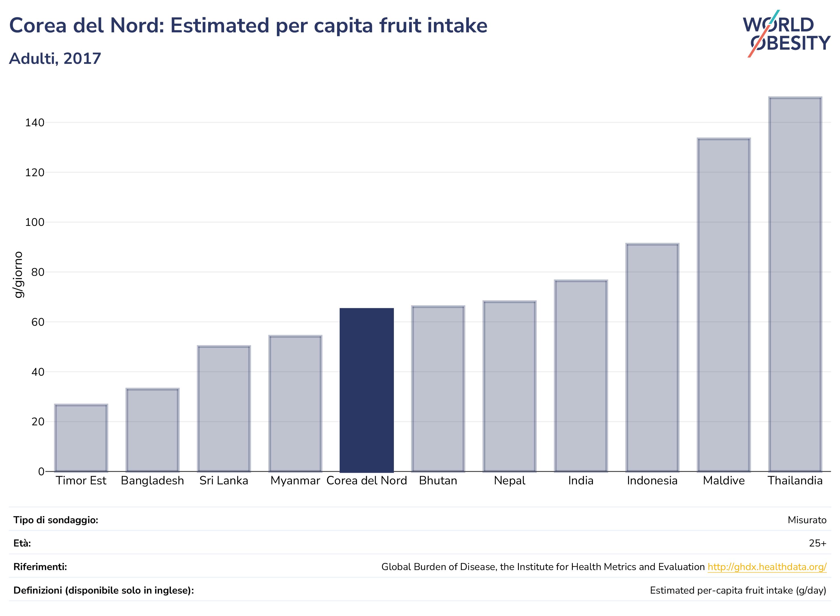Click the Thailandia bar
This screenshot has width=840, height=616.
[795, 284]
